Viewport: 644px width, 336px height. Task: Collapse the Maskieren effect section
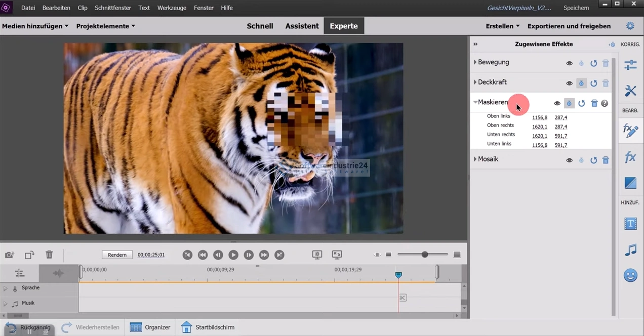tap(475, 102)
